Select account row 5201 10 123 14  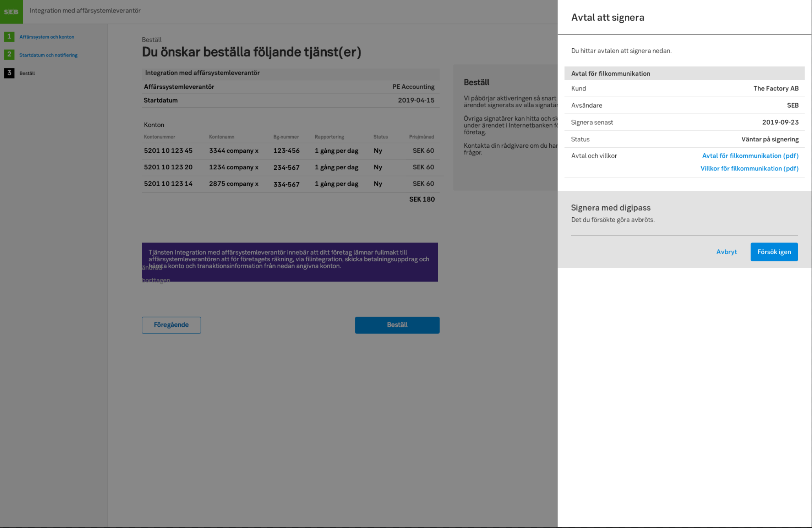pos(168,184)
